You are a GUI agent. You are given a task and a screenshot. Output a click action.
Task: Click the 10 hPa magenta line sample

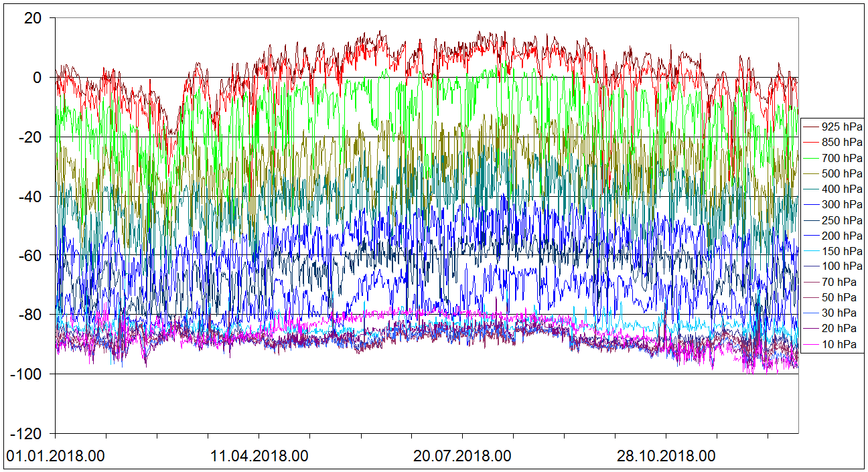pyautogui.click(x=810, y=344)
